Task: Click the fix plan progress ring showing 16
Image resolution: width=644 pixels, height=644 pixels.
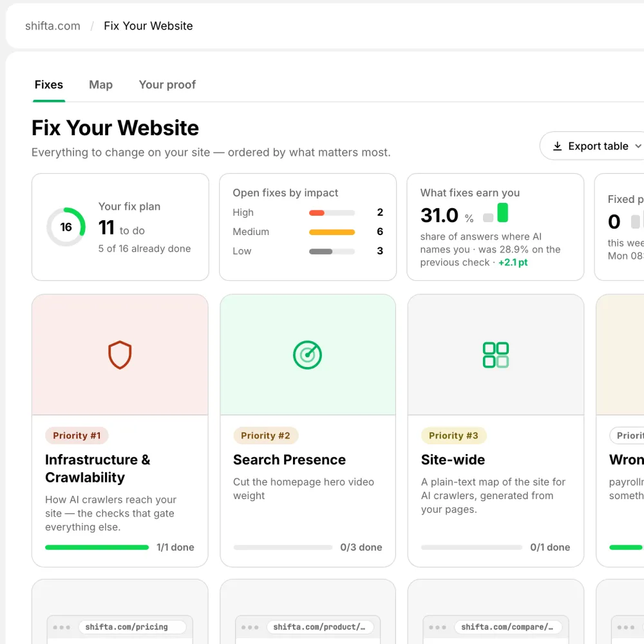Action: click(x=66, y=227)
